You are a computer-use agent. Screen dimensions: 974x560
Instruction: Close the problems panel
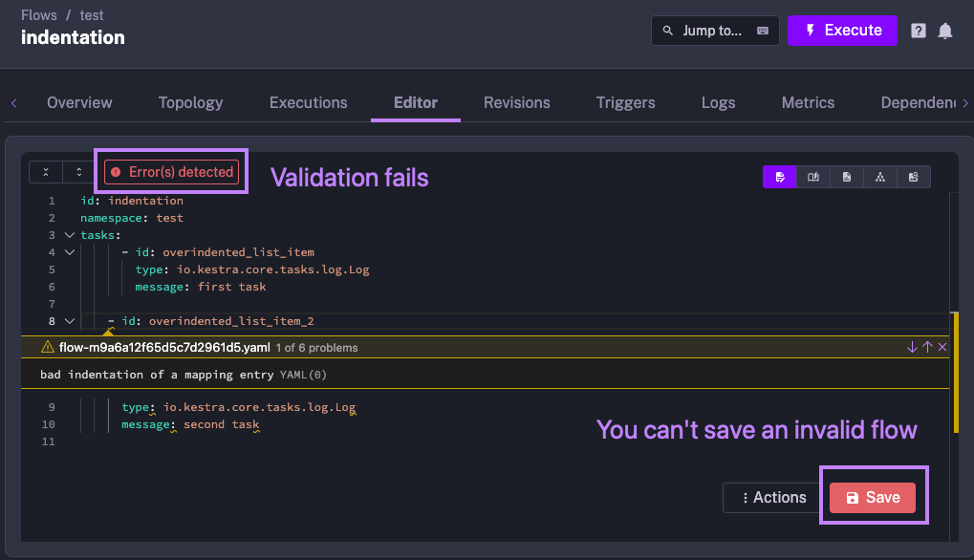(942, 347)
